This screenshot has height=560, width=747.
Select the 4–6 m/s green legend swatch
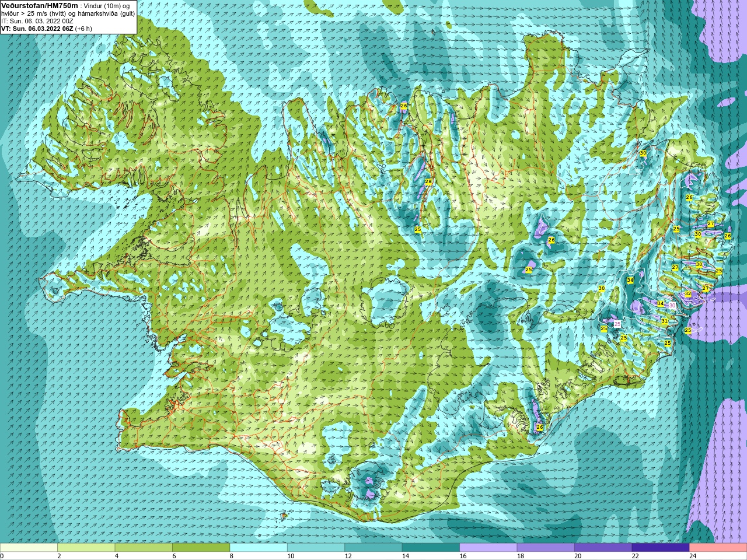point(144,548)
